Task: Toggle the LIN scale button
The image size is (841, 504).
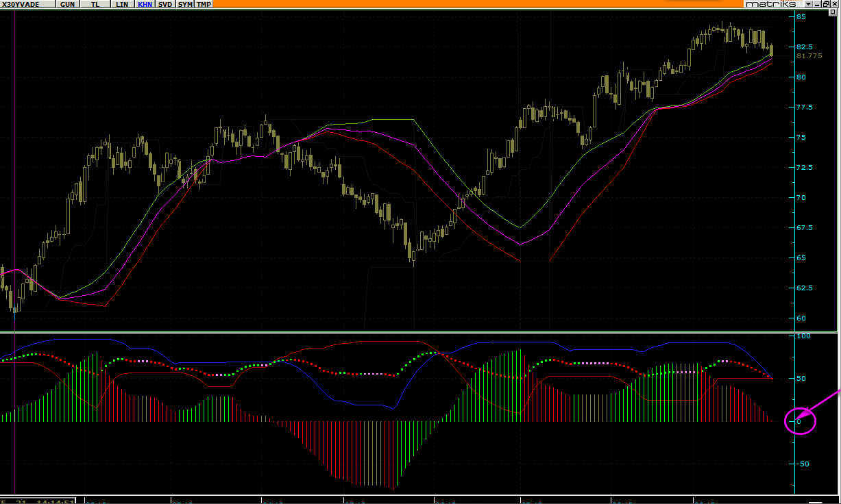Action: (x=122, y=4)
